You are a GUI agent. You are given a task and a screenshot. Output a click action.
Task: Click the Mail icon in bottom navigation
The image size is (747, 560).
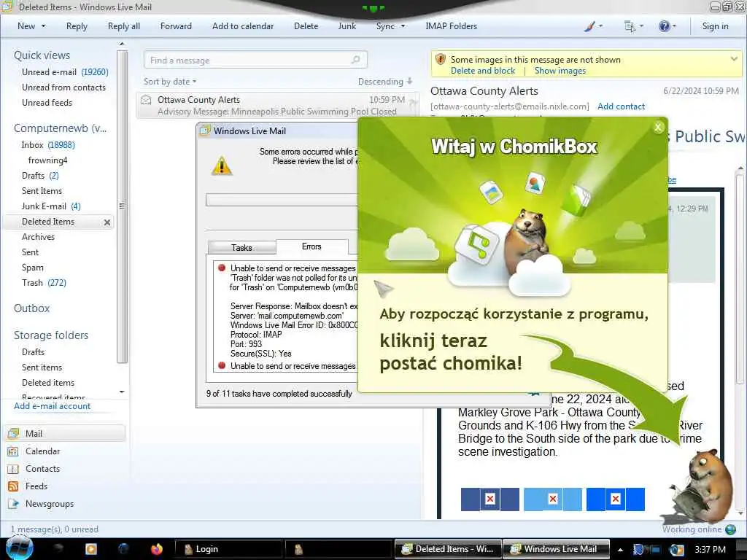tap(13, 433)
